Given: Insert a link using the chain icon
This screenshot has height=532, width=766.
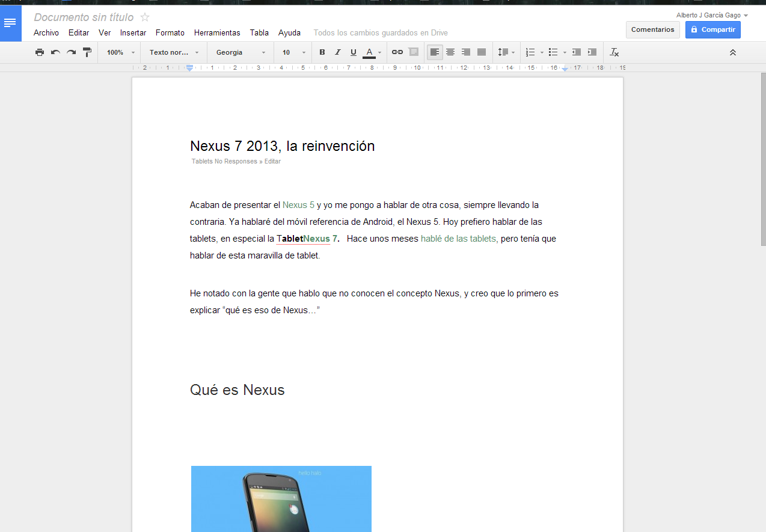Looking at the screenshot, I should point(397,52).
